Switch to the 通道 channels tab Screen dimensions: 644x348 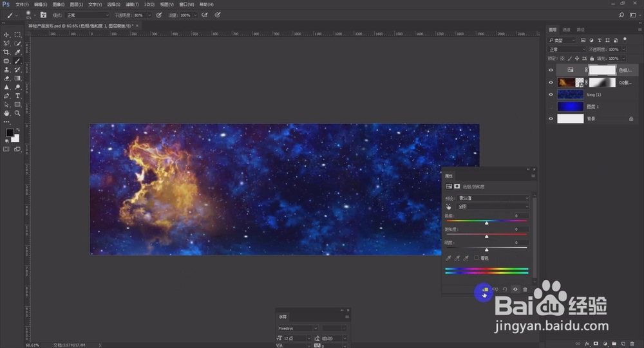tap(566, 30)
